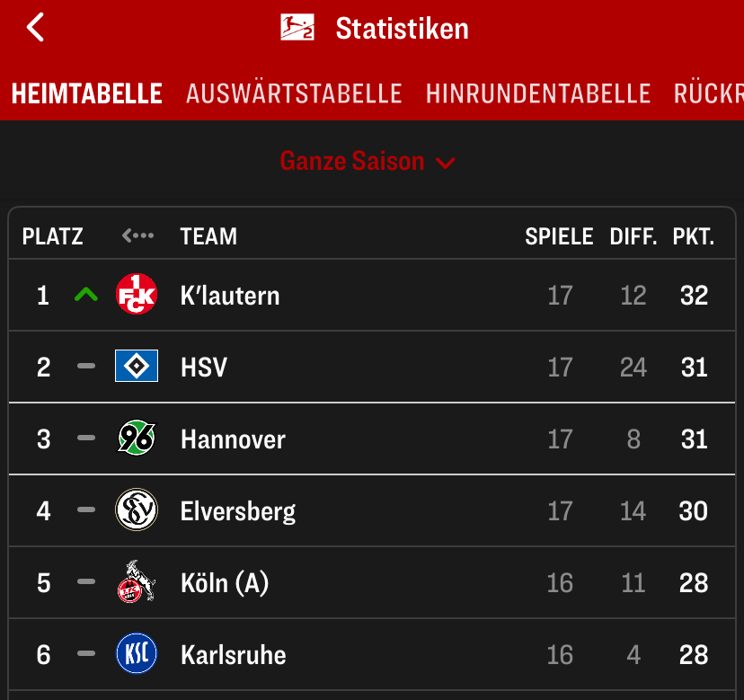744x700 pixels.
Task: Select the Hannover 96 crest
Action: pyautogui.click(x=137, y=439)
